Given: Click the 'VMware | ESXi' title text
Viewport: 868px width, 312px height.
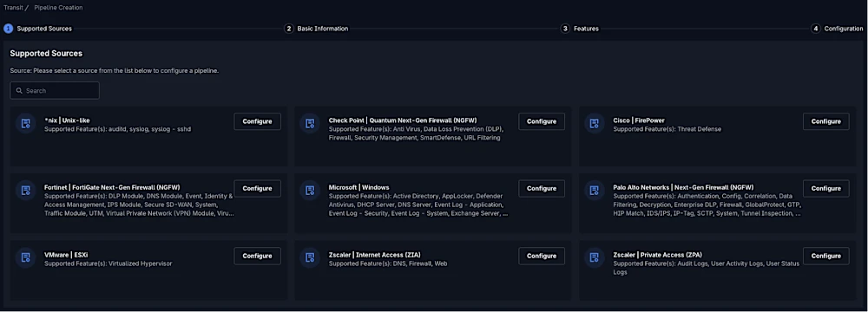Looking at the screenshot, I should click(x=66, y=255).
